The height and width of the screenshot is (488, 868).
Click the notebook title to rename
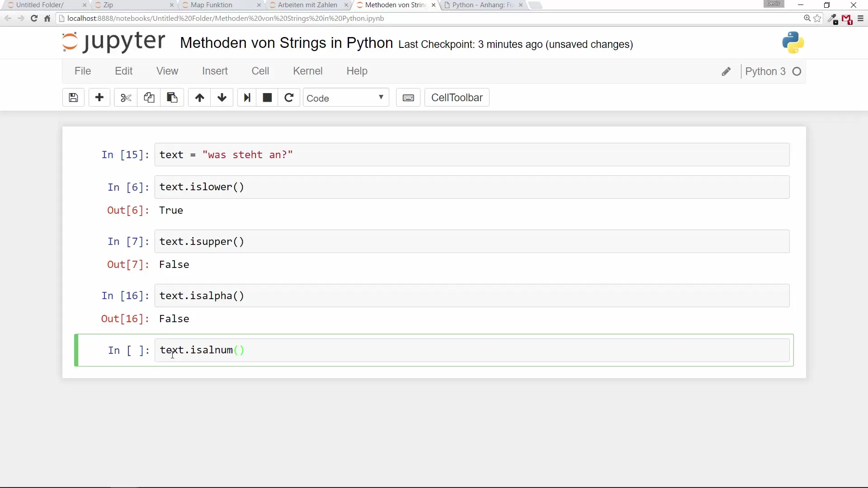pyautogui.click(x=286, y=43)
